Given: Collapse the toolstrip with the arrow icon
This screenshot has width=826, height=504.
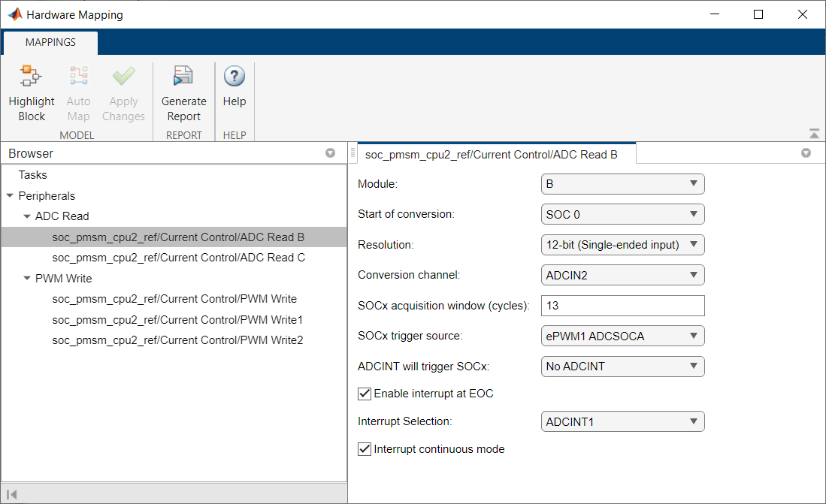Looking at the screenshot, I should tap(814, 134).
